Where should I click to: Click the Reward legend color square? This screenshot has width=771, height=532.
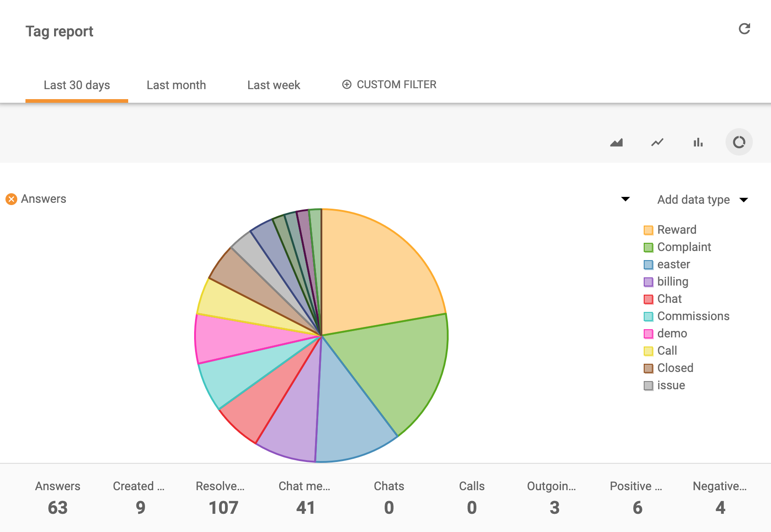tap(648, 230)
